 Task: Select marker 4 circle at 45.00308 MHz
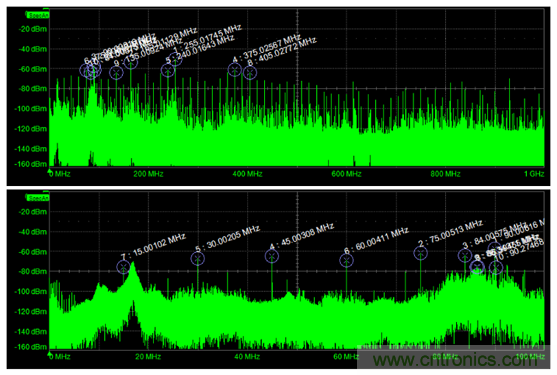272,256
